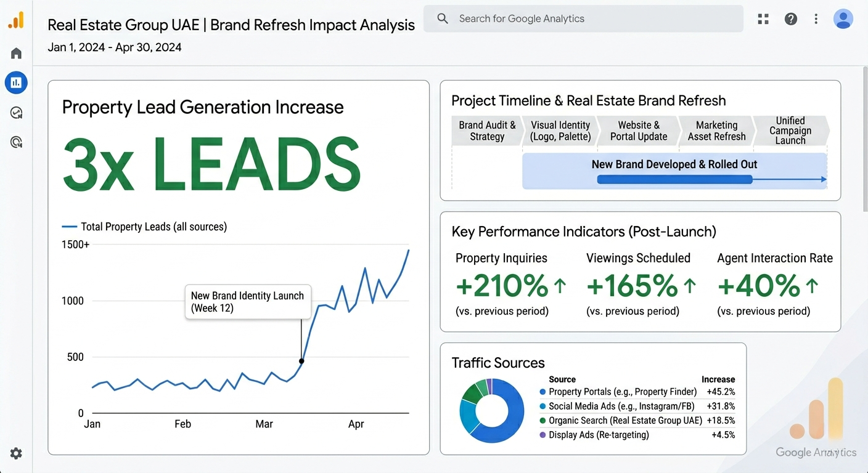
Task: Open the three-dot more options menu
Action: [x=816, y=19]
